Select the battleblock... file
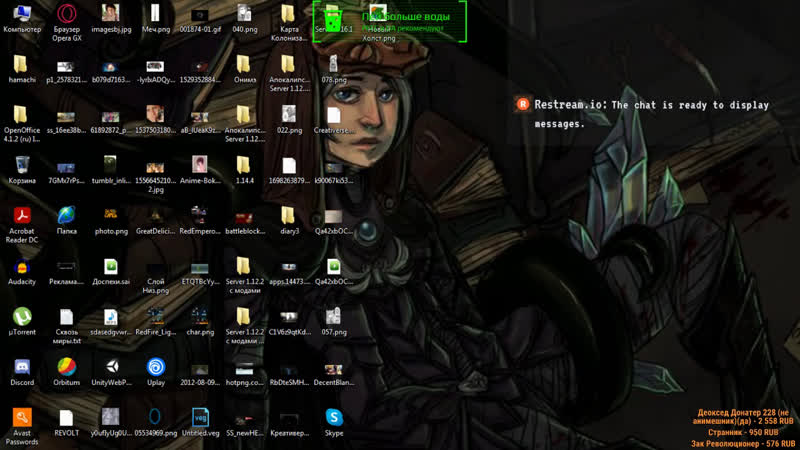 click(244, 220)
